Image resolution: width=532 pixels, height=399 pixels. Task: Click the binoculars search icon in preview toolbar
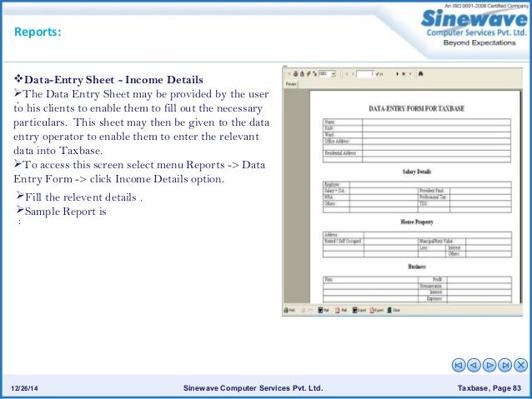pyautogui.click(x=421, y=73)
